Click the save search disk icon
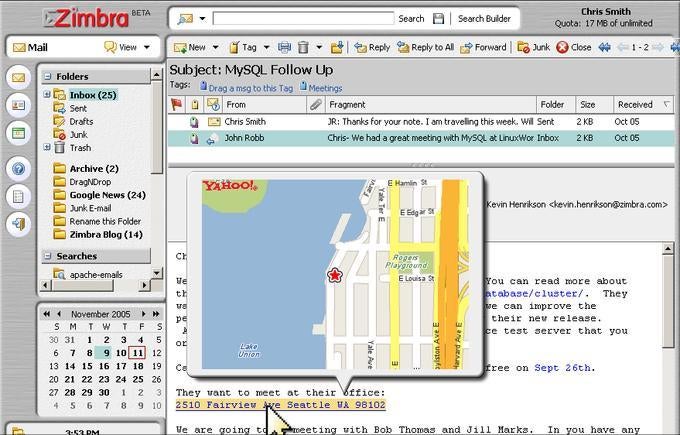680x435 pixels. click(x=438, y=18)
